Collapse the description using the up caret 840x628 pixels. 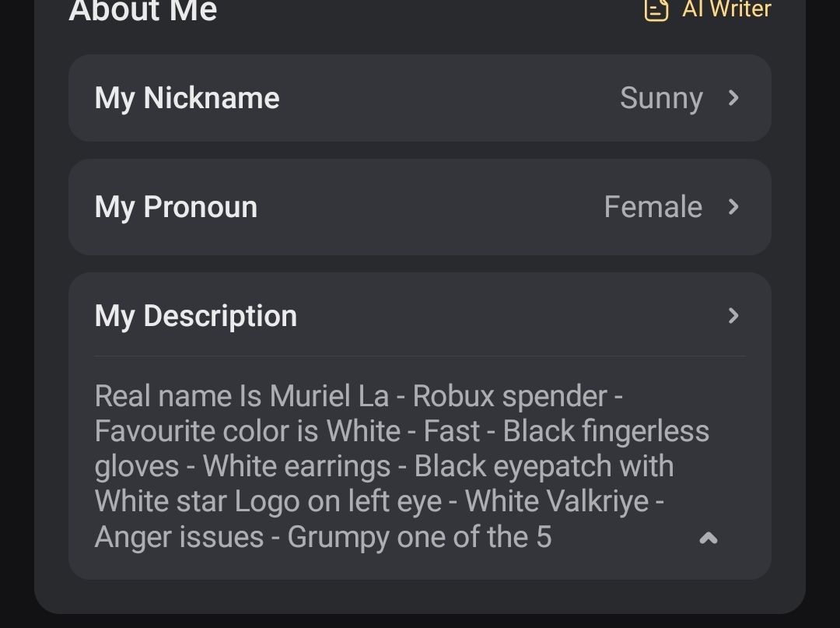708,538
